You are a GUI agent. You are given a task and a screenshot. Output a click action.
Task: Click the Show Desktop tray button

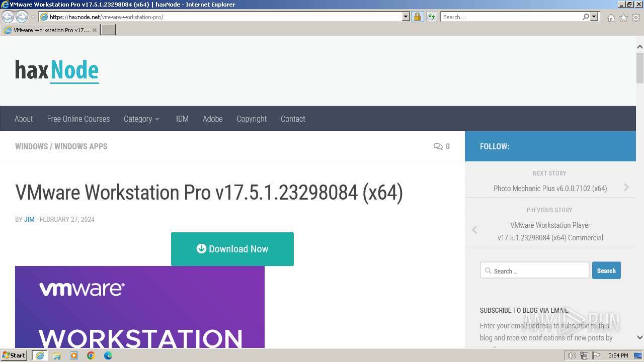[638, 355]
